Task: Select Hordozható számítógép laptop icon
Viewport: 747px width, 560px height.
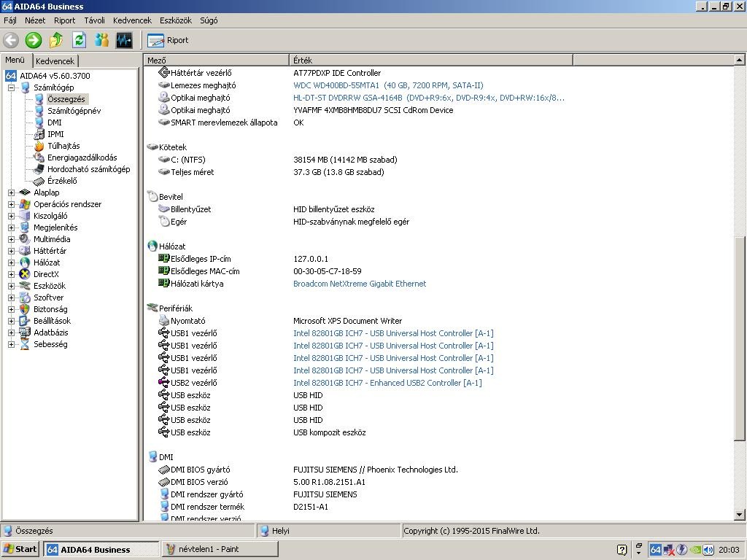Action: point(39,169)
